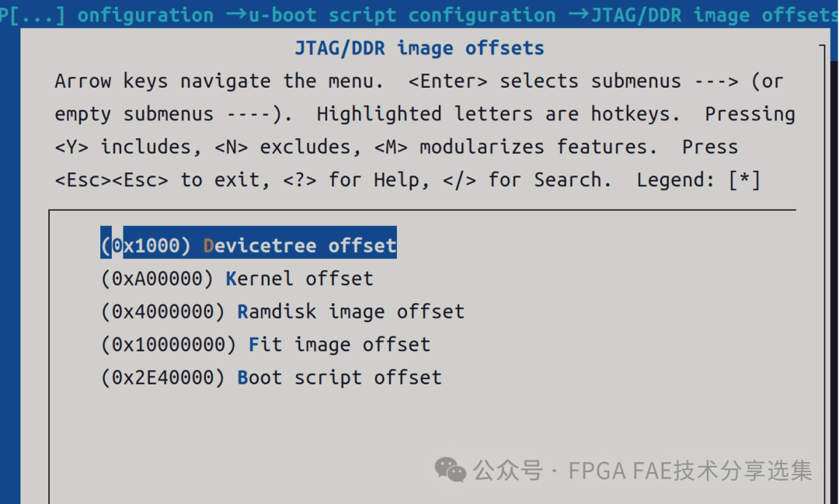Click the 0x1000 devicetree value field
Viewport: 839px width, 504px height.
click(x=146, y=246)
